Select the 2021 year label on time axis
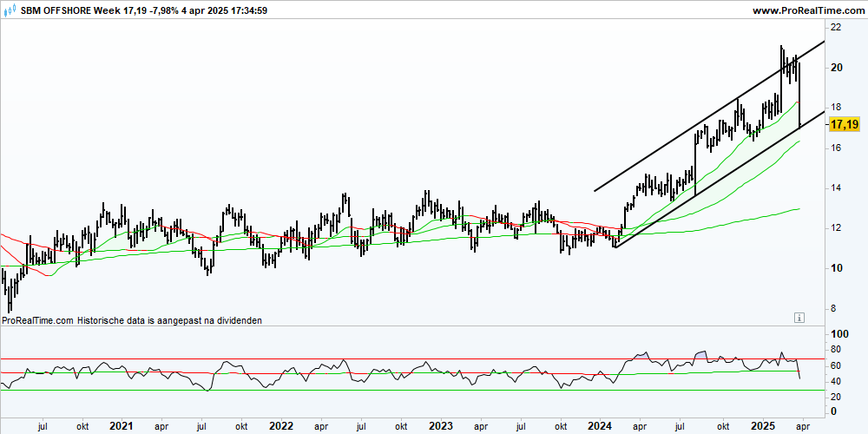 [122, 426]
